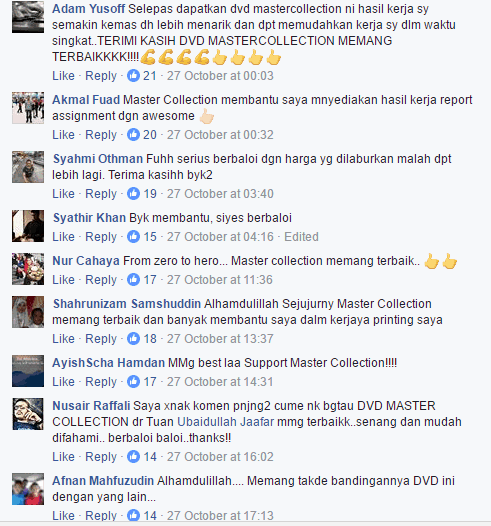The width and height of the screenshot is (491, 526).
Task: Open reactions icon on Syathir Khan's comment
Action: tap(133, 236)
